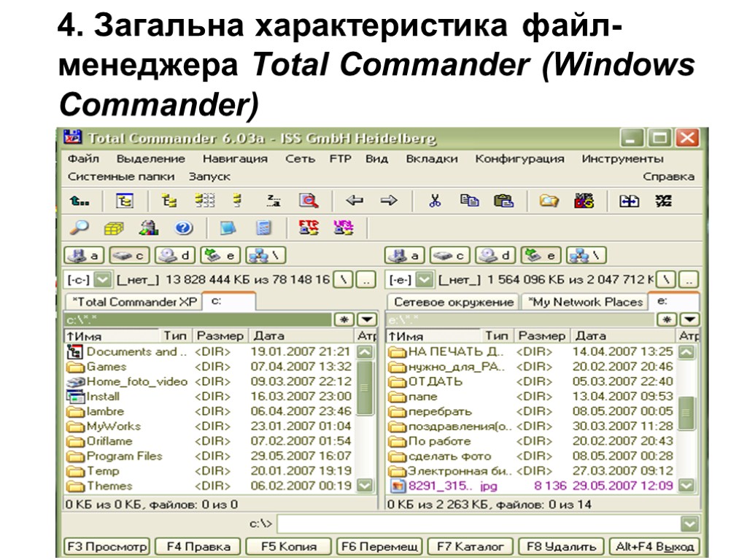Click the sync directories icon in toolbar
747x560 pixels.
pos(629,201)
